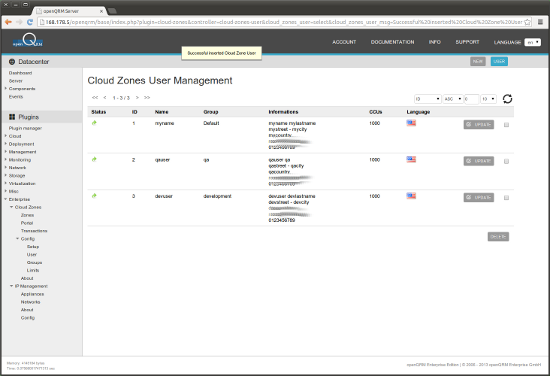Click the browser forward arrow
The height and width of the screenshot is (376, 550).
[19, 22]
